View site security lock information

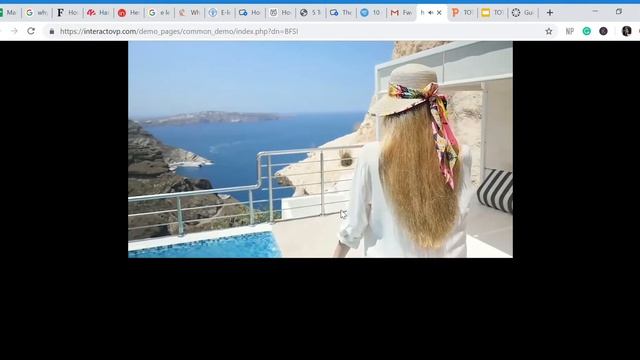[51, 31]
